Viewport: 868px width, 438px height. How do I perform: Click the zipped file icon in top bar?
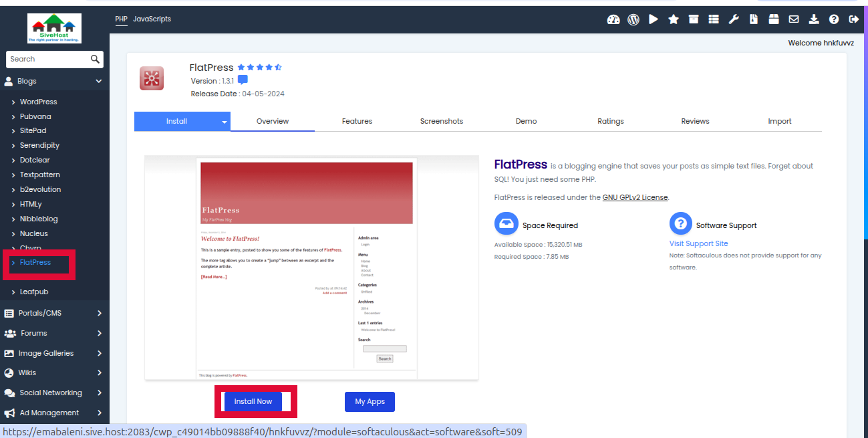click(x=754, y=19)
